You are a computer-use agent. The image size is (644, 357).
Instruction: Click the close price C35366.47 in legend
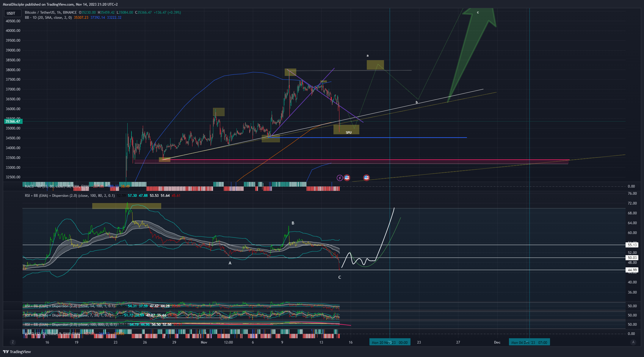point(143,13)
